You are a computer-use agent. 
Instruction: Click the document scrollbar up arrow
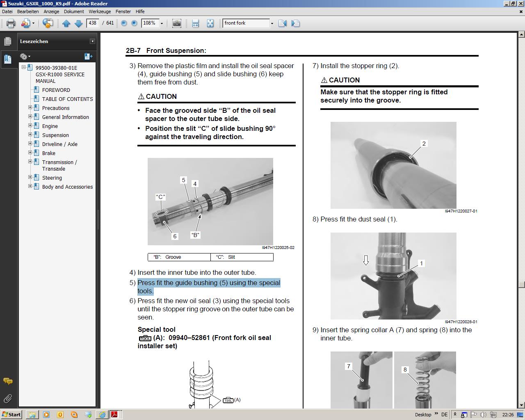(521, 35)
